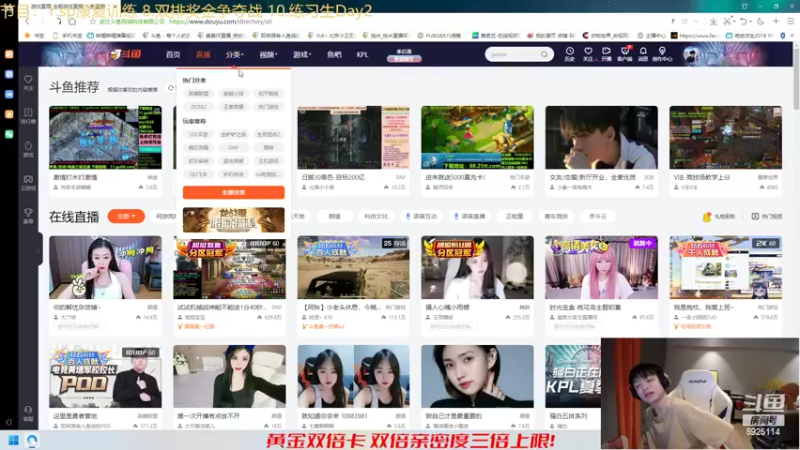Select the 颜值 category tab
The height and width of the screenshot is (450, 800).
coord(334,216)
